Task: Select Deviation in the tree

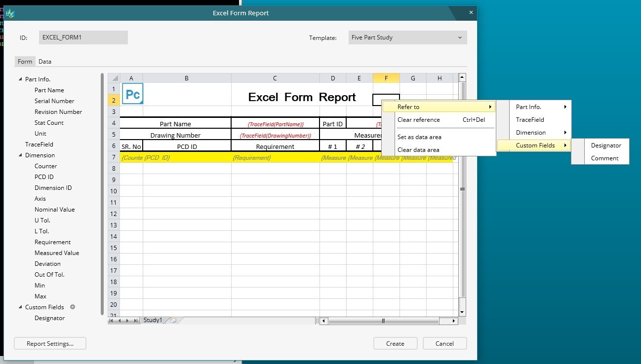Action: click(47, 264)
